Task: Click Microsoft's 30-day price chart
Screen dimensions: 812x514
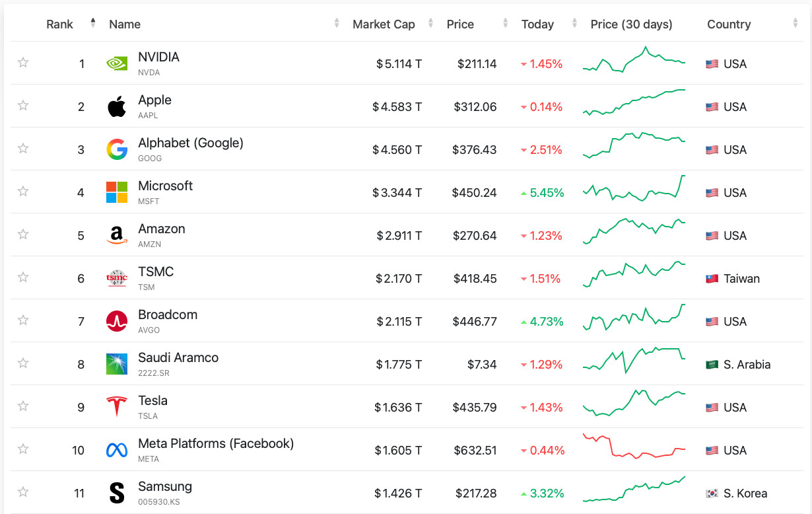Action: tap(634, 189)
